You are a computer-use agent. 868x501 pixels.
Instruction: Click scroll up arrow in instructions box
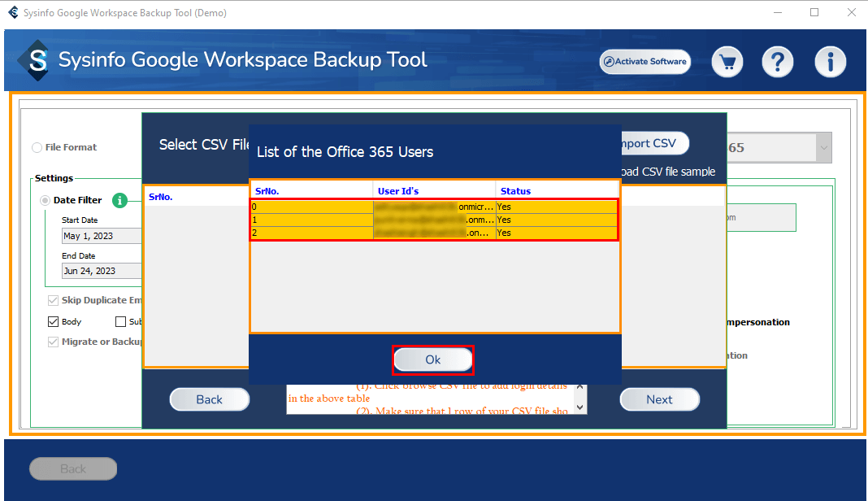click(579, 387)
